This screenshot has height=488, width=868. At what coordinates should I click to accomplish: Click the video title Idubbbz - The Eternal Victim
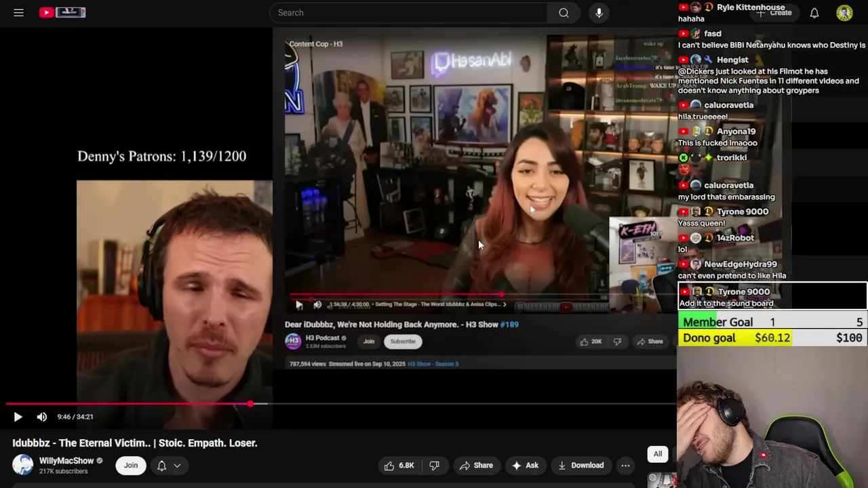(x=135, y=443)
